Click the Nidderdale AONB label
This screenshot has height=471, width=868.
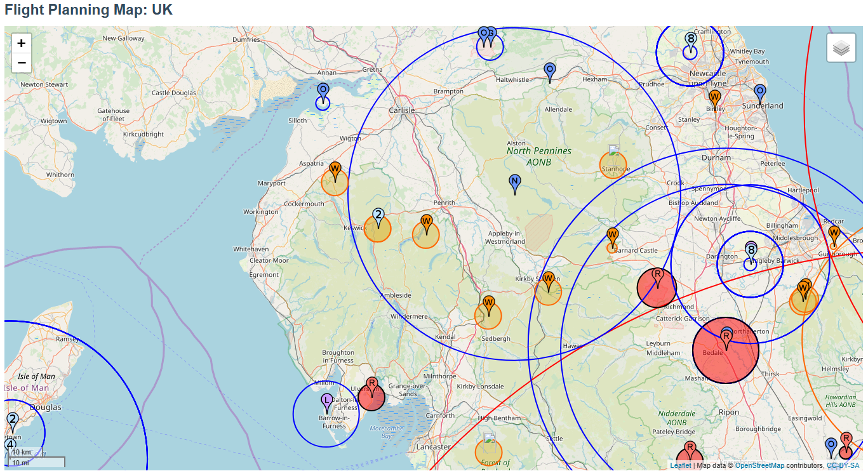coord(677,418)
